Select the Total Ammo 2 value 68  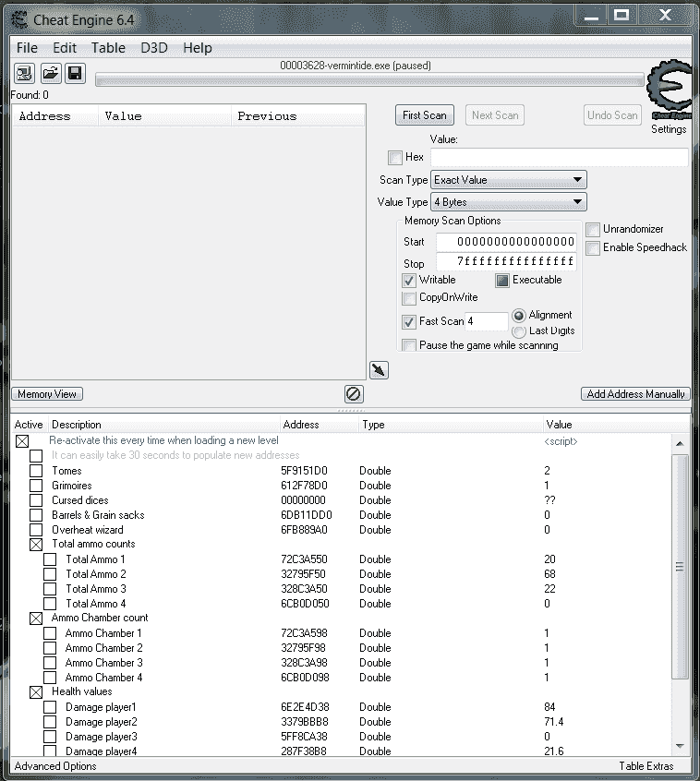[549, 574]
